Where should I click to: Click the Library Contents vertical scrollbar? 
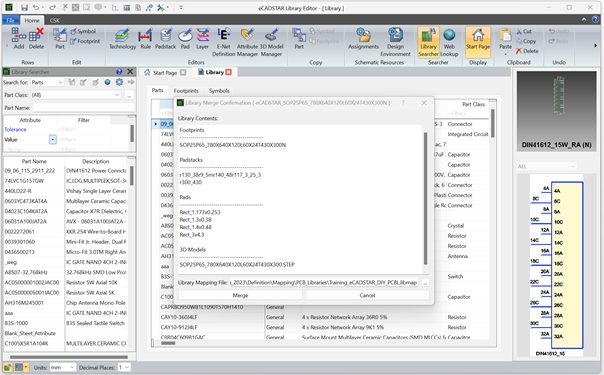point(425,199)
